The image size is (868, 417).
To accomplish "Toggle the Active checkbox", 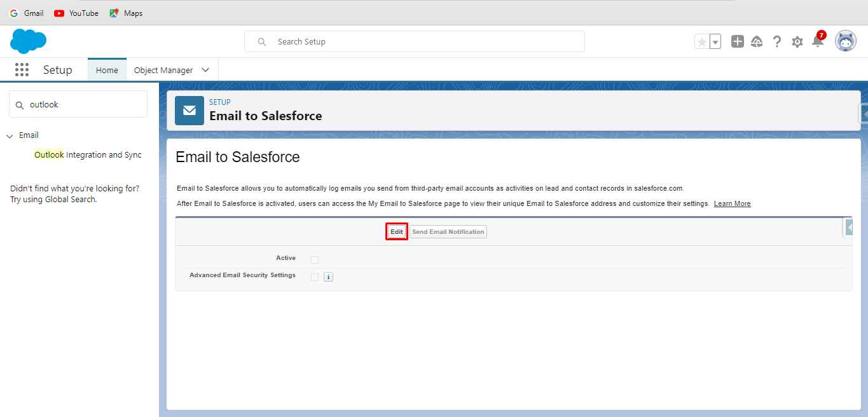I will point(315,259).
